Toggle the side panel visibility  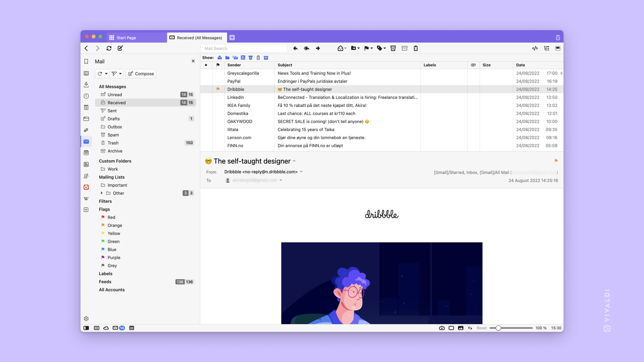click(86, 328)
